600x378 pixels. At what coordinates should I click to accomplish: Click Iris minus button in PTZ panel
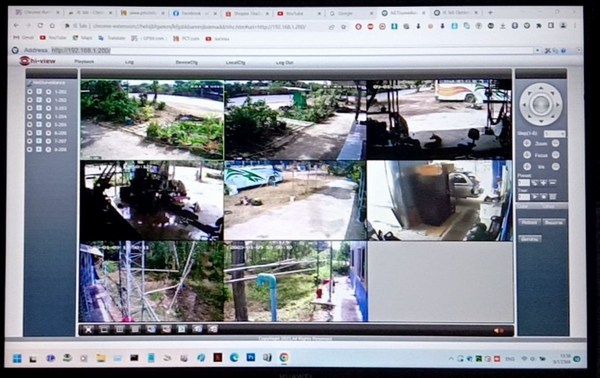[x=556, y=167]
